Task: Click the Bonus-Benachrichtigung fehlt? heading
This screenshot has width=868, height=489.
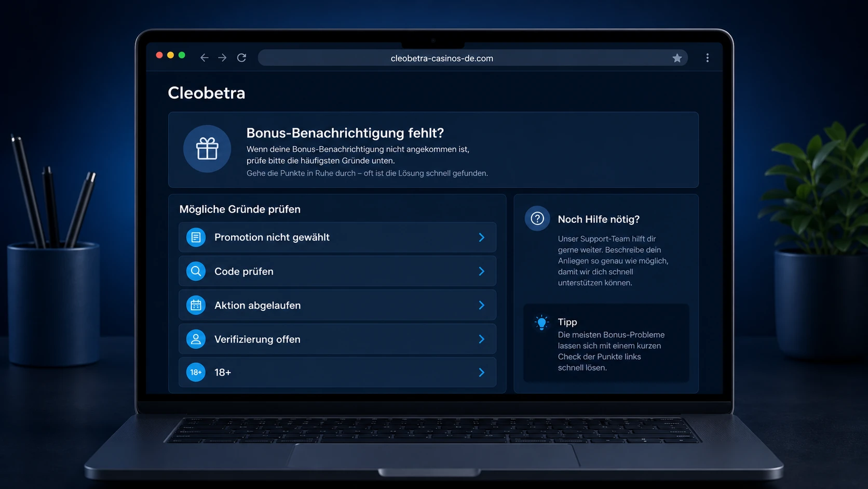Action: coord(345,133)
